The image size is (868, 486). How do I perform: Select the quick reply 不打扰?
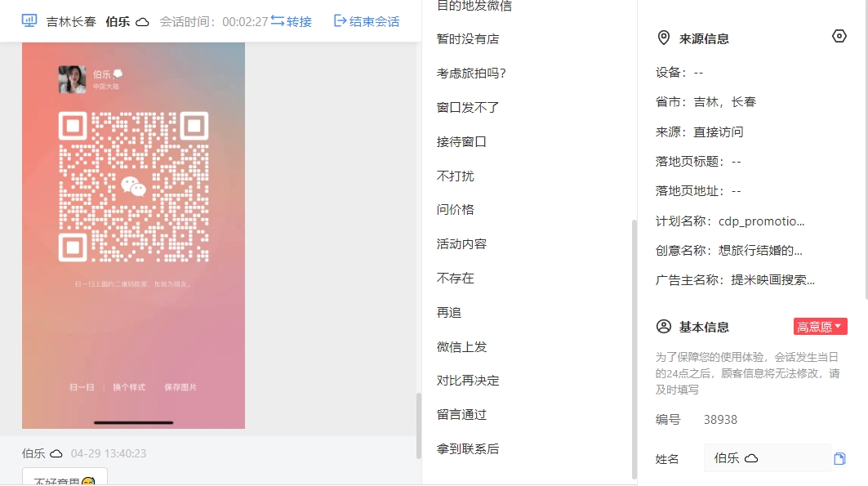455,176
